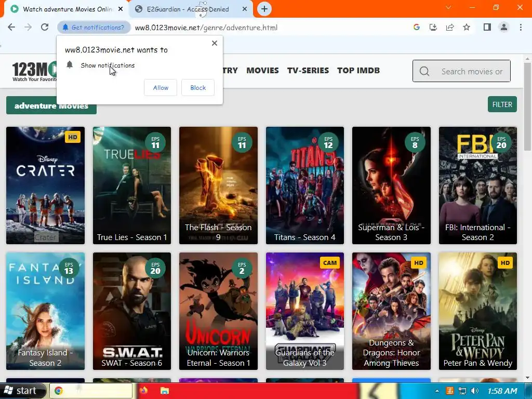
Task: Click the CAM badge on Guardians poster
Action: (330, 262)
